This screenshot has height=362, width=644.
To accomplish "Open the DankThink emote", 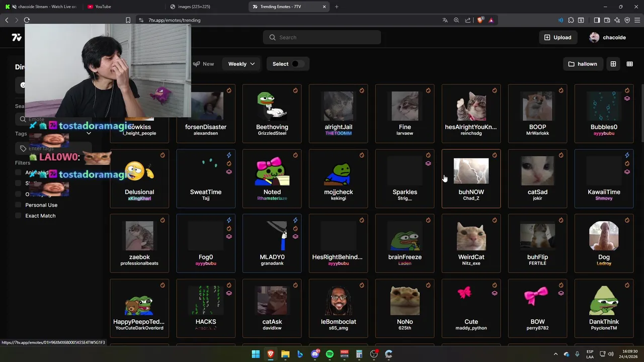I will 604,308.
